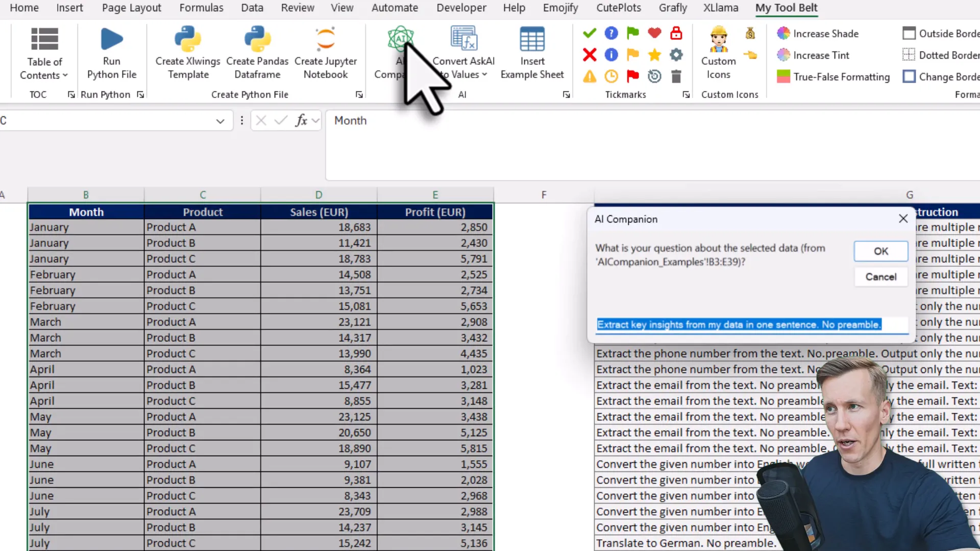Switch to the Developer ribbon tab
This screenshot has height=551, width=980.
[461, 8]
